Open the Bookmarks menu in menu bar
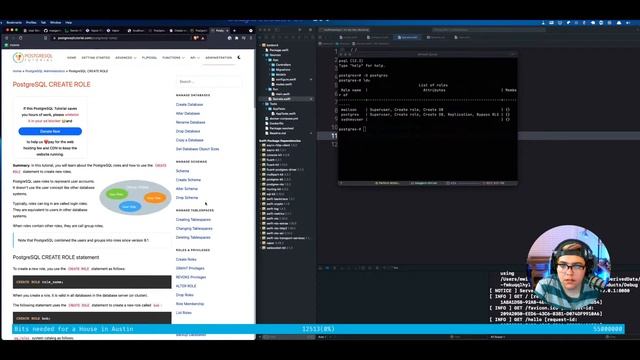Image resolution: width=640 pixels, height=360 pixels. click(14, 23)
